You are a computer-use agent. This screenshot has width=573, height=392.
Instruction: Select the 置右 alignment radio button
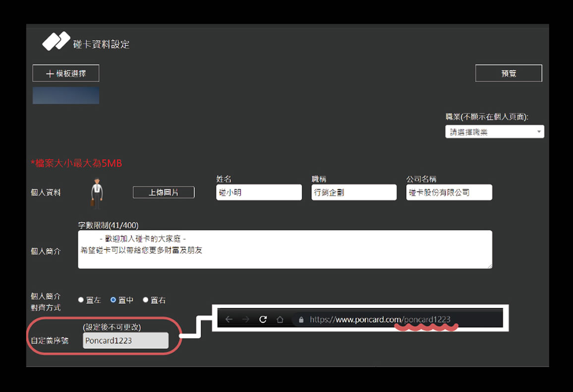(x=146, y=300)
